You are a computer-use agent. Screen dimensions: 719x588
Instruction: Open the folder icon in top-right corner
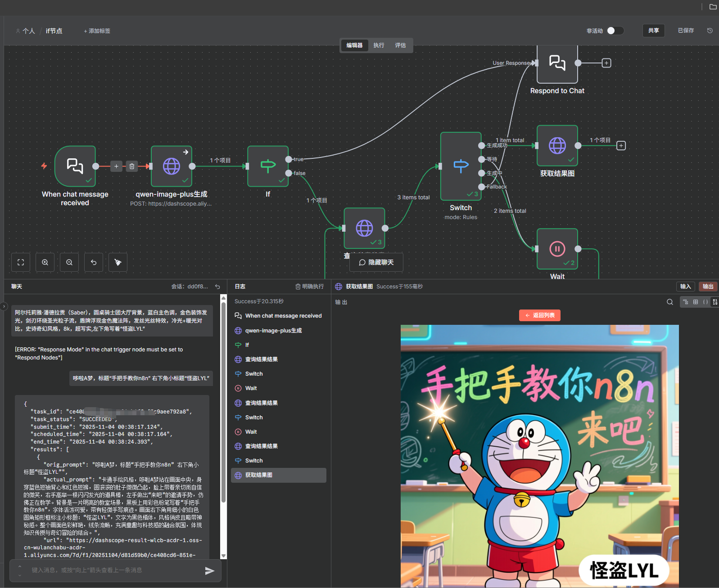pos(713,7)
